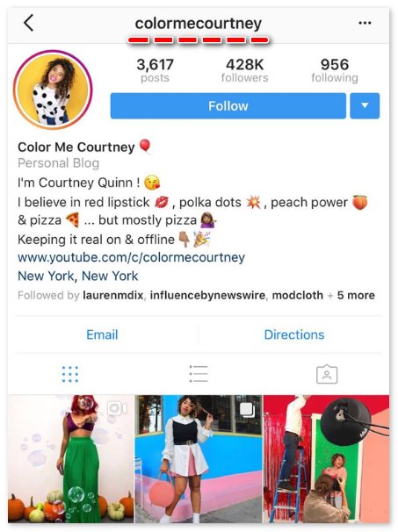The image size is (398, 532).
Task: Expand the suggested accounts dropdown arrow
Action: point(365,106)
